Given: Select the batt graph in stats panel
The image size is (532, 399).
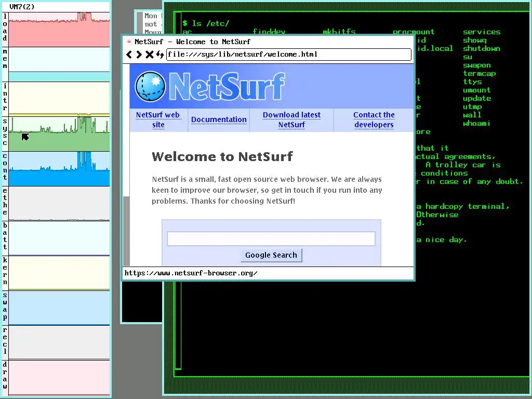Looking at the screenshot, I should (x=59, y=238).
